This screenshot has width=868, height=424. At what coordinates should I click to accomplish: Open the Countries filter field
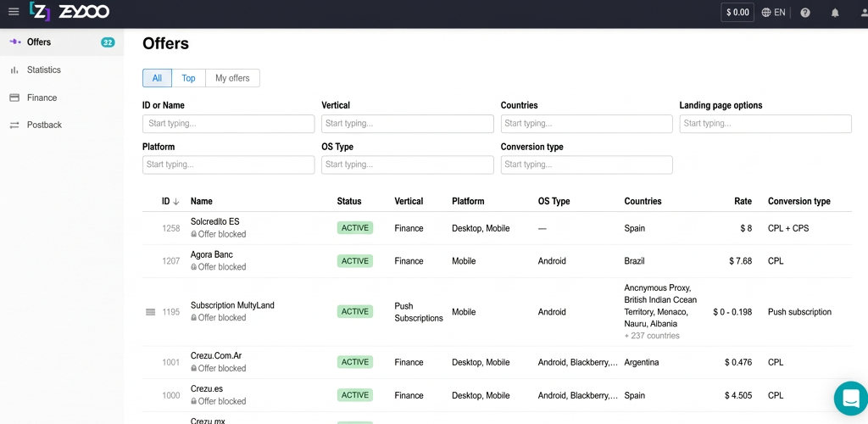(x=587, y=124)
